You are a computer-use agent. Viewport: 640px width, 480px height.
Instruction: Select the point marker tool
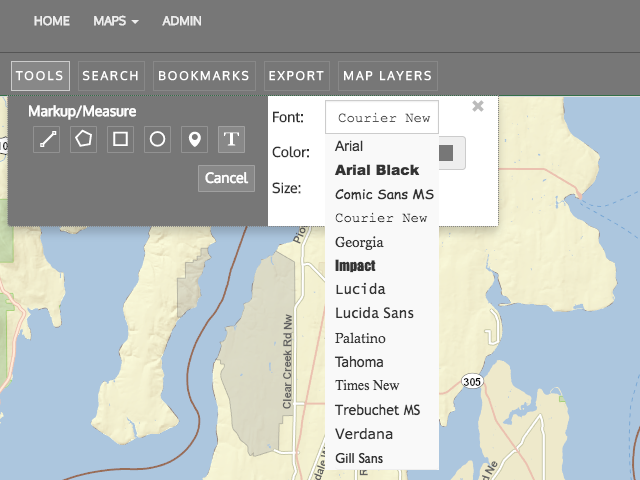194,139
